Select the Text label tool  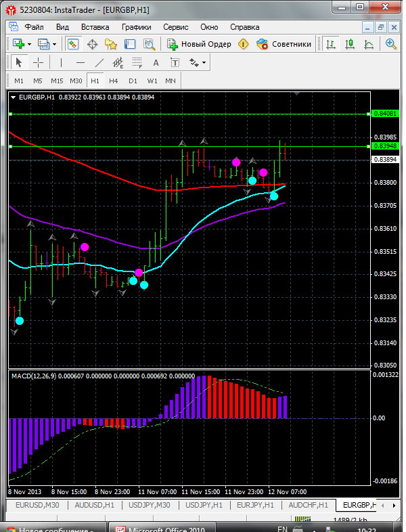pos(156,62)
